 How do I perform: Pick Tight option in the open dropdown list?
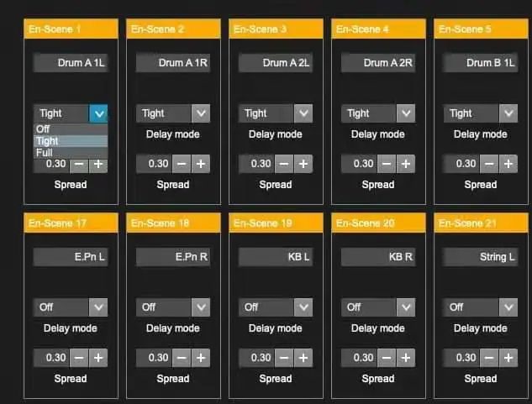click(48, 141)
